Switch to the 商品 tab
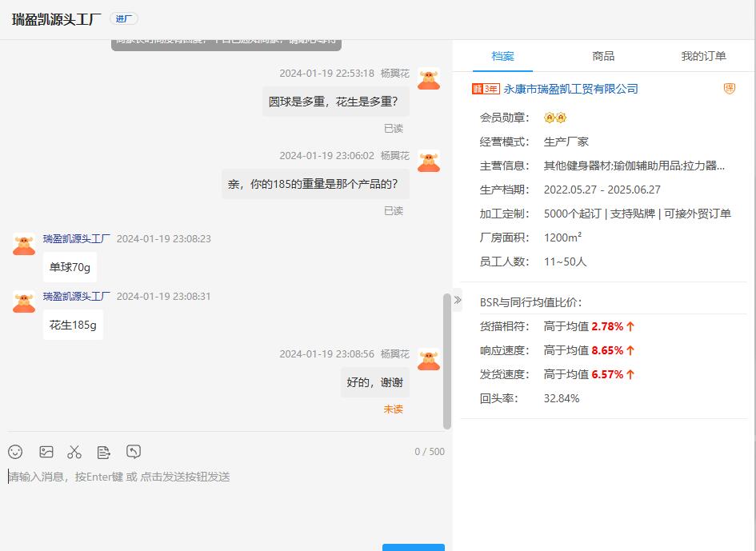The image size is (756, 551). point(603,56)
